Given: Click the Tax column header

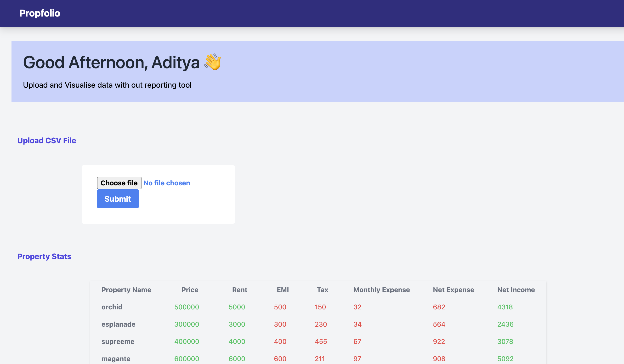Looking at the screenshot, I should [322, 290].
